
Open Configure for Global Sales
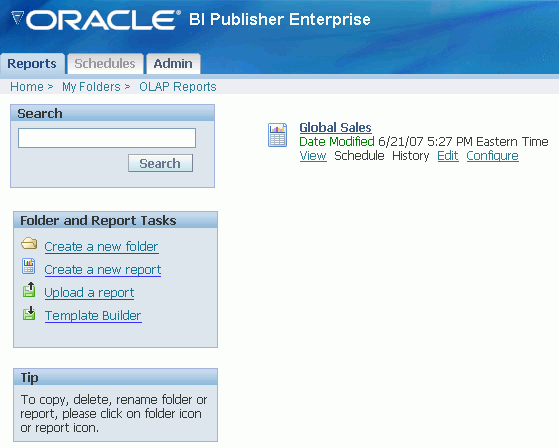click(492, 156)
